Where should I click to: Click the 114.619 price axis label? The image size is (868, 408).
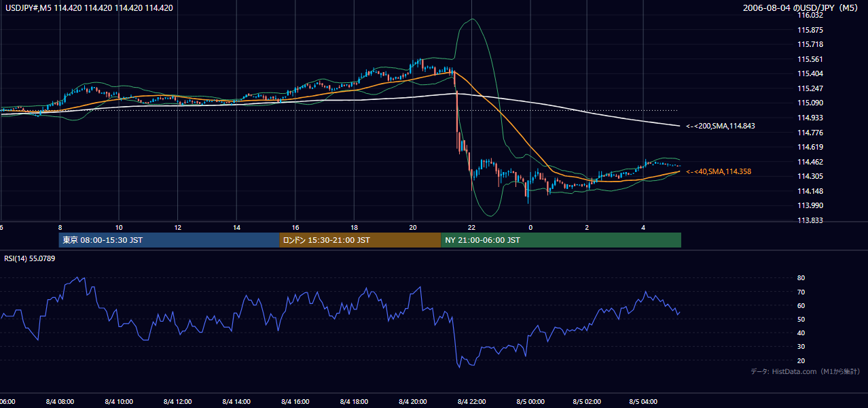(x=812, y=147)
